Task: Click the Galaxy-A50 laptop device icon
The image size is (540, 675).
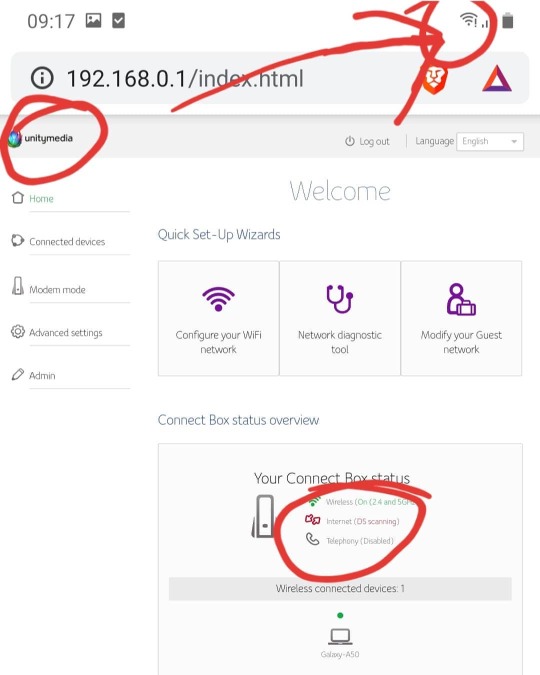Action: [x=340, y=636]
